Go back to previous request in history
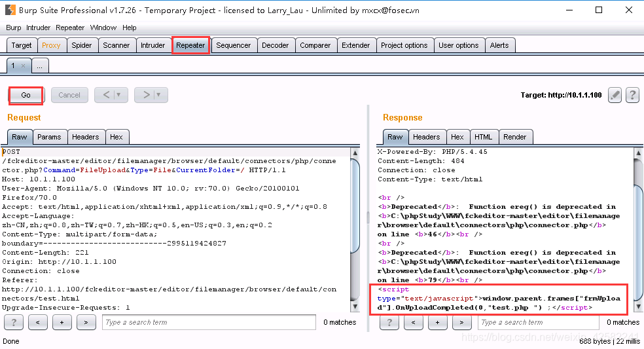The height and width of the screenshot is (349, 644). click(106, 95)
